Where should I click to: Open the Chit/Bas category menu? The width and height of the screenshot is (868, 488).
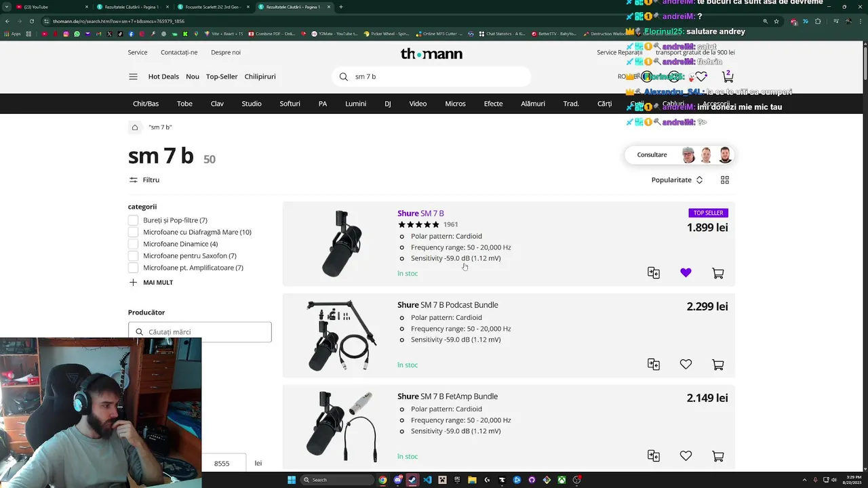(146, 104)
